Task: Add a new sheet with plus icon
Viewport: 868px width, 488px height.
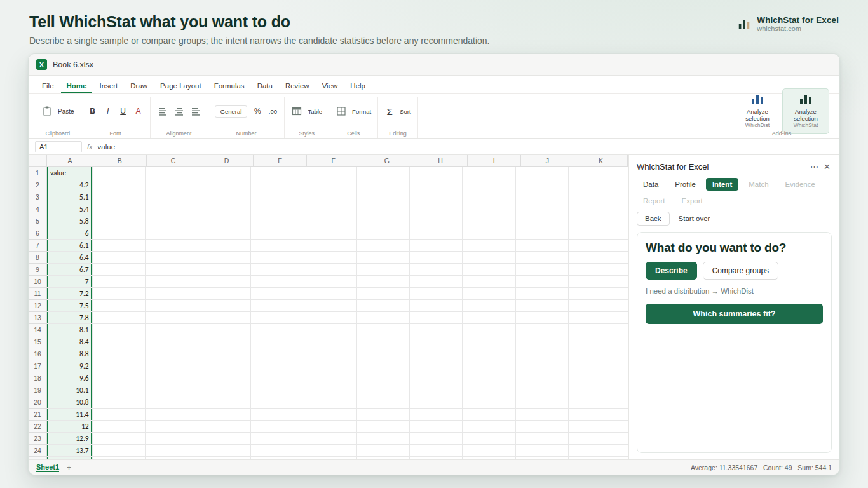Action: pos(69,468)
